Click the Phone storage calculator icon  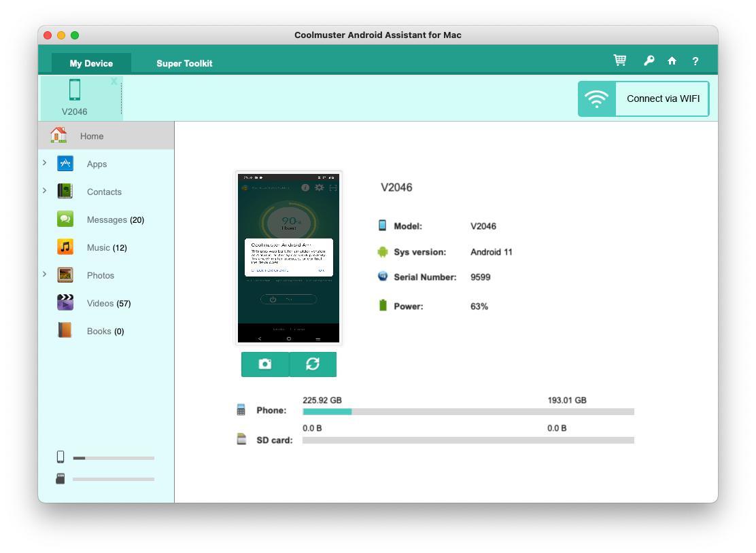(x=241, y=410)
